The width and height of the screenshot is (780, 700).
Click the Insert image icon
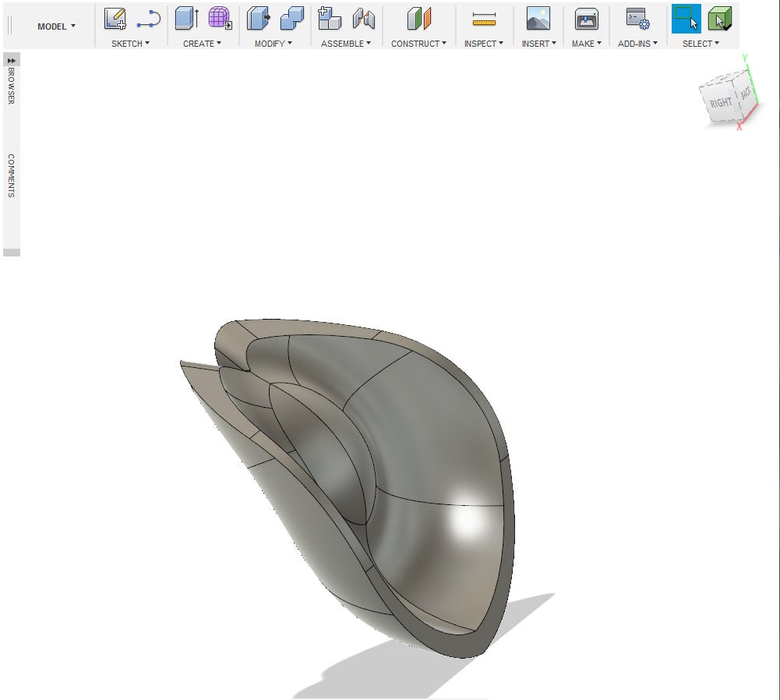point(538,19)
